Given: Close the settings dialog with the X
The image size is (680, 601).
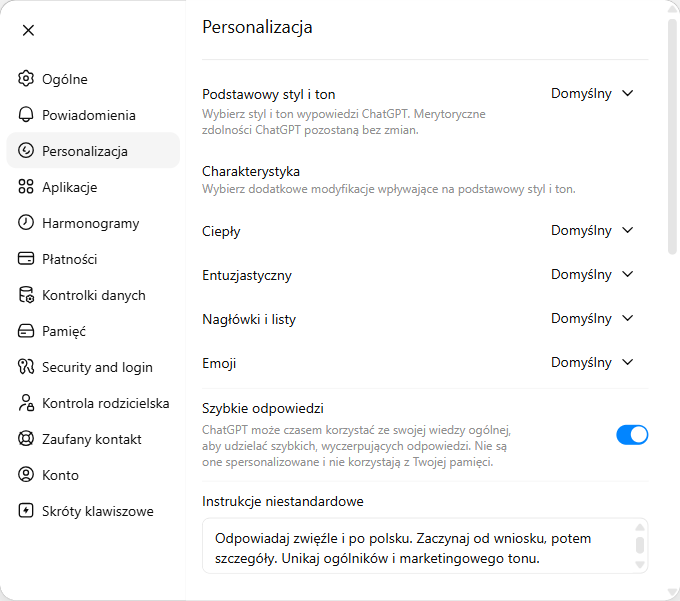Looking at the screenshot, I should tap(28, 30).
